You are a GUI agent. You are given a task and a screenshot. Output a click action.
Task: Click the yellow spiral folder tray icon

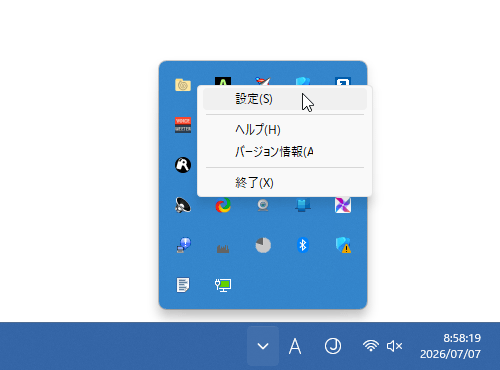[183, 85]
